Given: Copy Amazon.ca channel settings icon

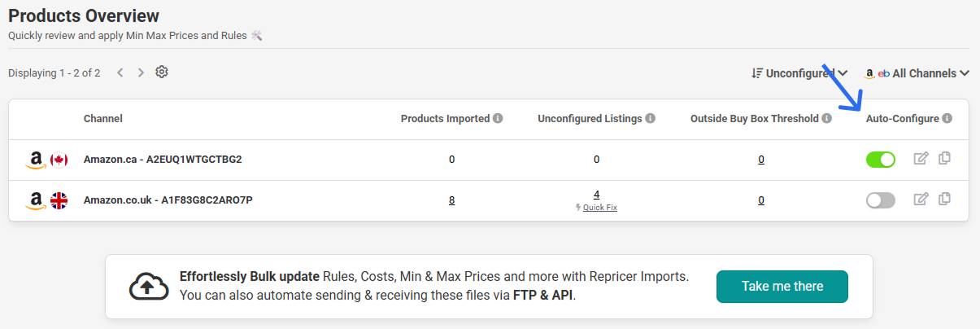Looking at the screenshot, I should pos(944,158).
